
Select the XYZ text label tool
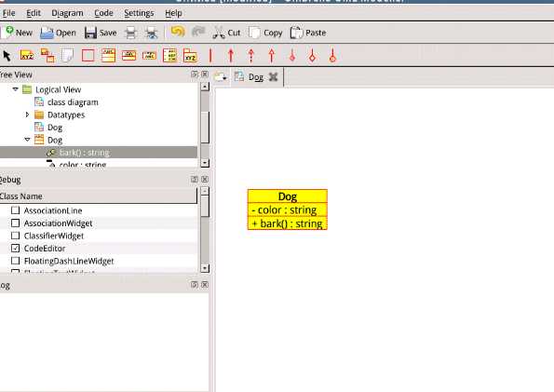pos(27,56)
